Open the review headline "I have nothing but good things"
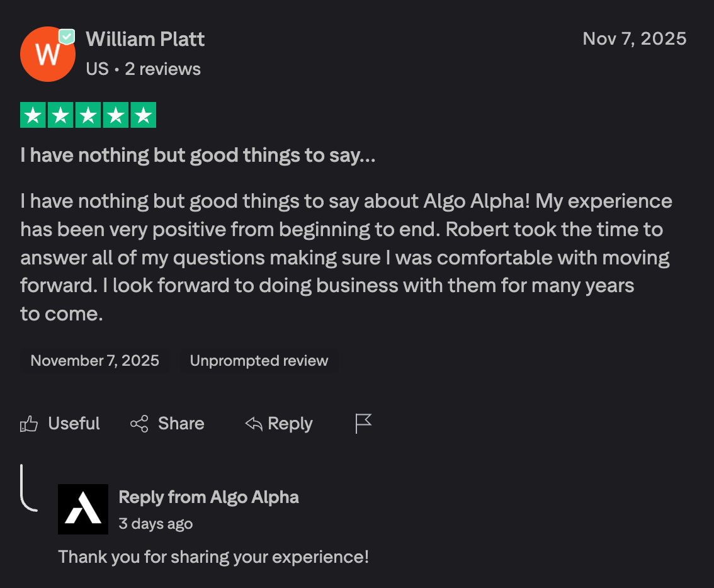Viewport: 714px width, 588px height. 198,155
